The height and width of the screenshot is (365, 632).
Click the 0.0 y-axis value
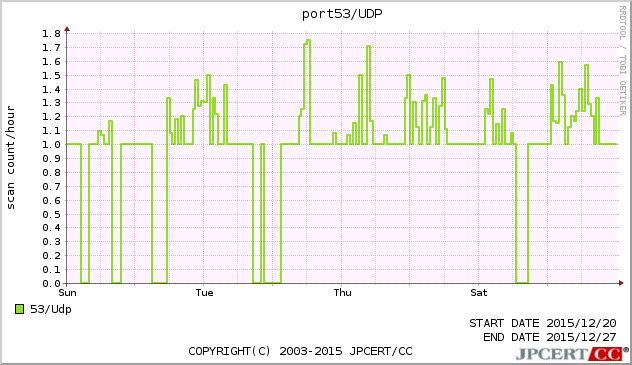[x=51, y=284]
